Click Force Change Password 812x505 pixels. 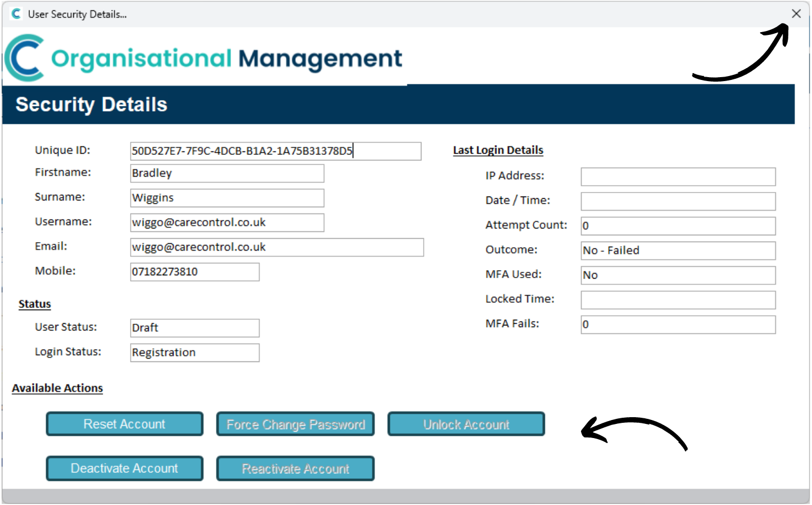[295, 424]
